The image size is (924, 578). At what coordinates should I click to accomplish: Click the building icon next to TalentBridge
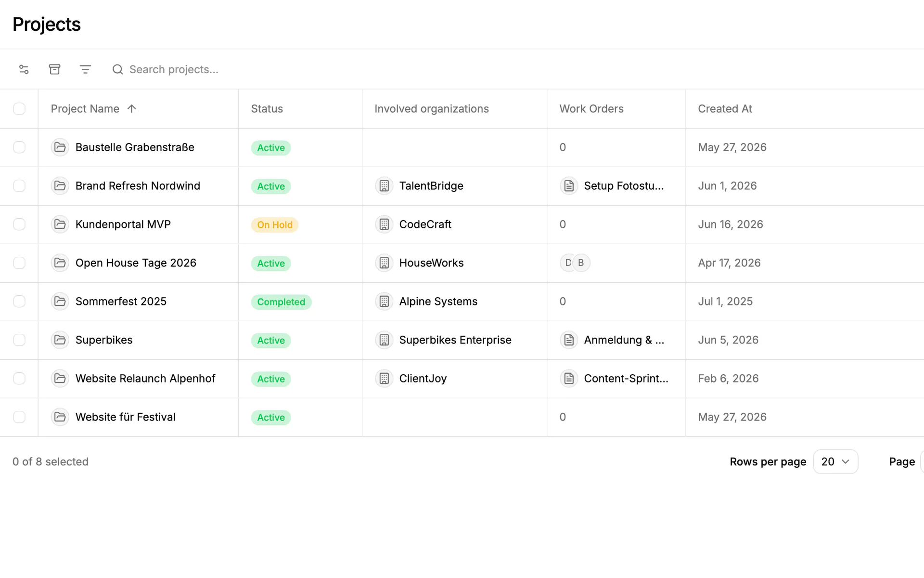pyautogui.click(x=384, y=185)
